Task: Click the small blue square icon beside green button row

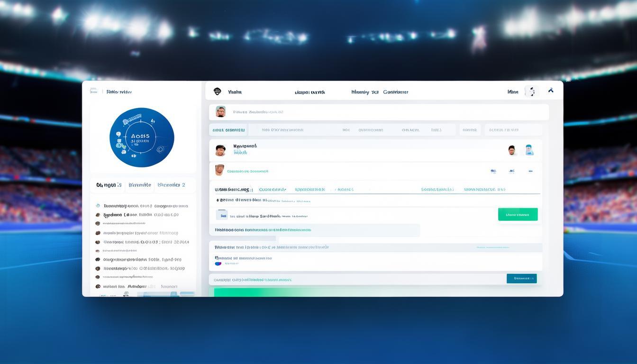Action: point(221,215)
